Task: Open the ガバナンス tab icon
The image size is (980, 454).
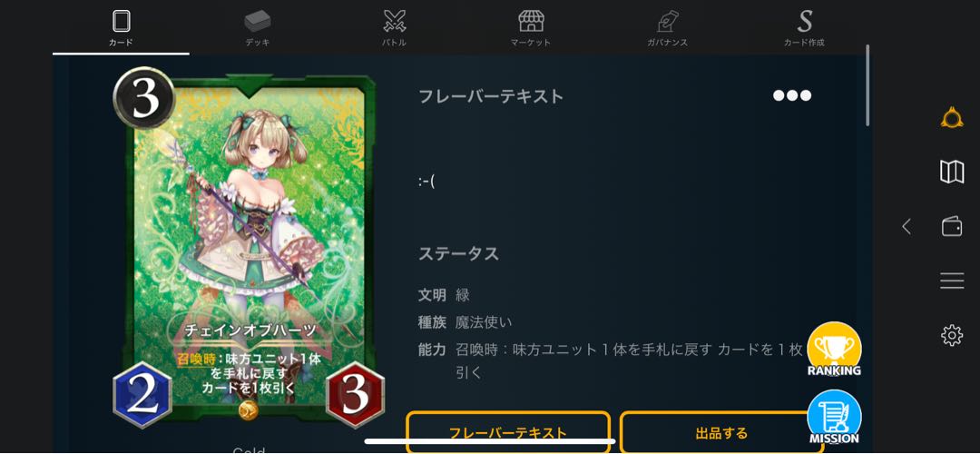Action: pyautogui.click(x=668, y=27)
